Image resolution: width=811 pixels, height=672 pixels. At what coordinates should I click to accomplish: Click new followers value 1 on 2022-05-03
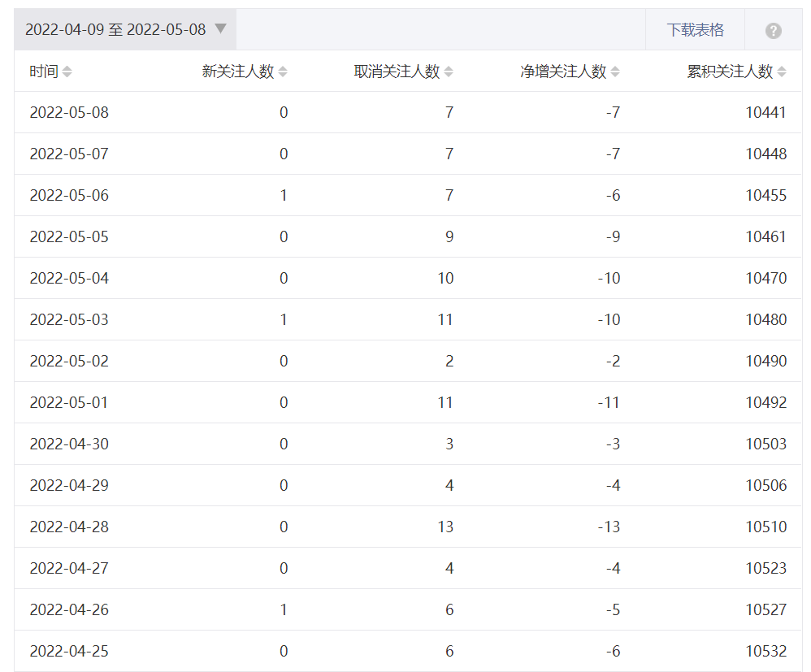284,319
